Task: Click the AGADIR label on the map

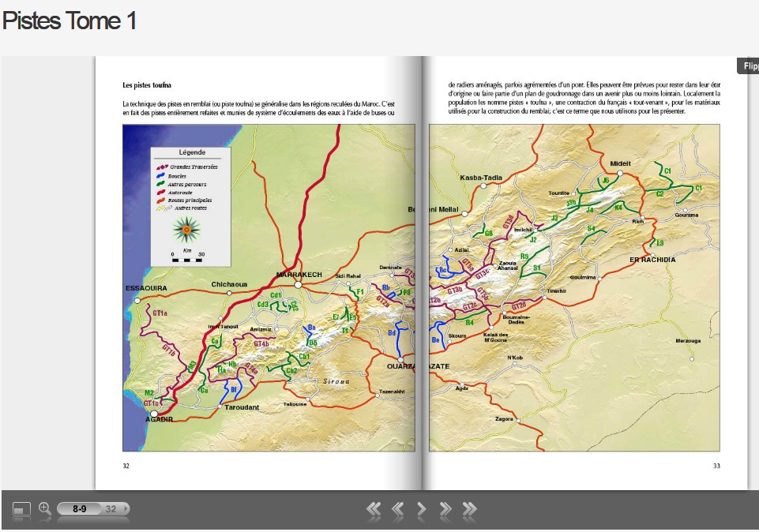Action: 160,419
